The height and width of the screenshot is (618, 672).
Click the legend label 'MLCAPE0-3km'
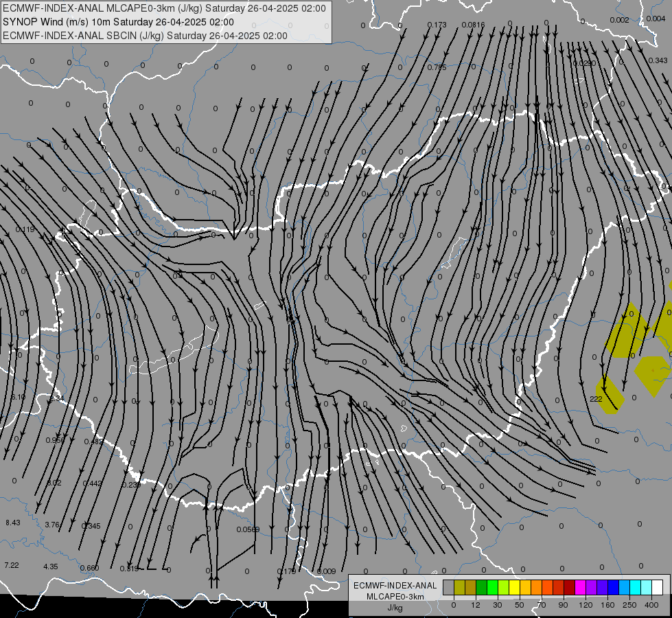(395, 597)
